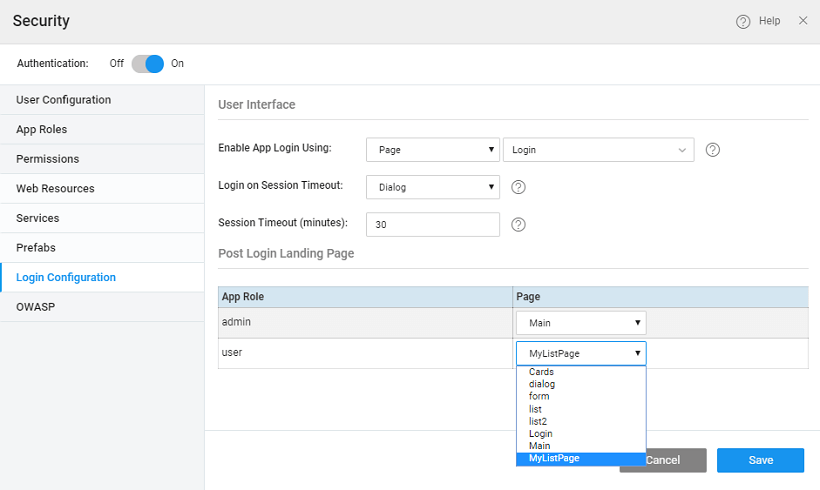This screenshot has height=490, width=820.
Task: Click the Help question mark icon
Action: 743,21
